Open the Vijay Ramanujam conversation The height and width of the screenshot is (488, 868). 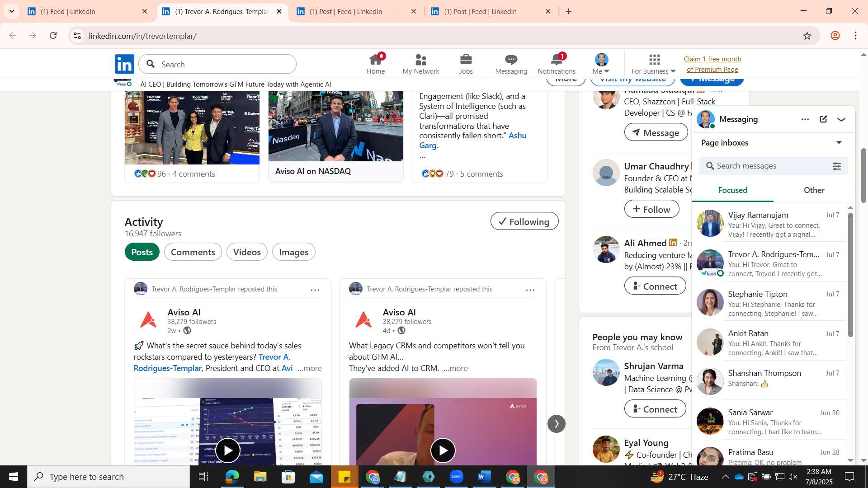coord(769,224)
